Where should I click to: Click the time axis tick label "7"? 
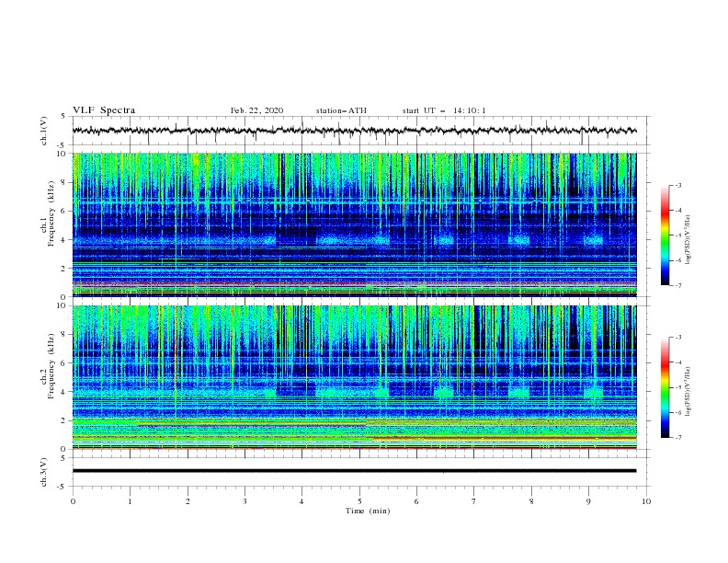coord(474,501)
